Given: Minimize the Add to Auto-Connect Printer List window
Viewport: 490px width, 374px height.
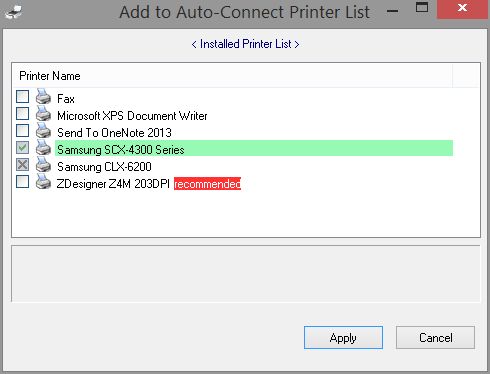Looking at the screenshot, I should pos(393,11).
